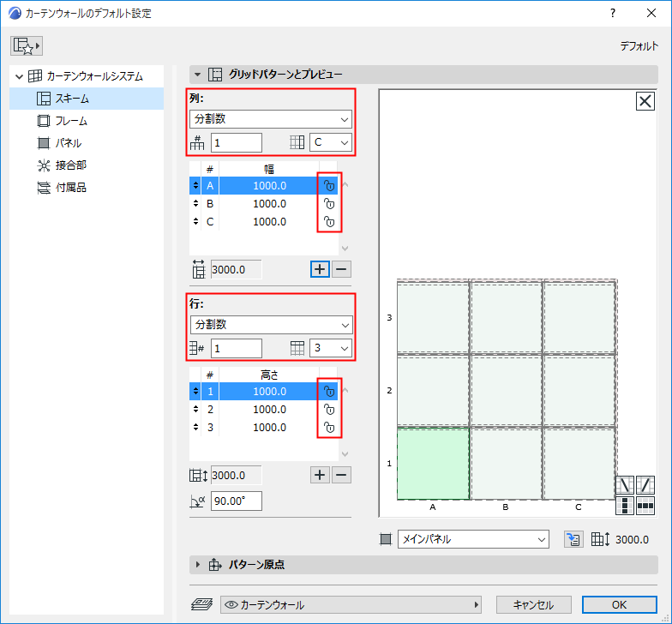The image size is (672, 624).
Task: Select column B width 1000.0
Action: coord(269,204)
